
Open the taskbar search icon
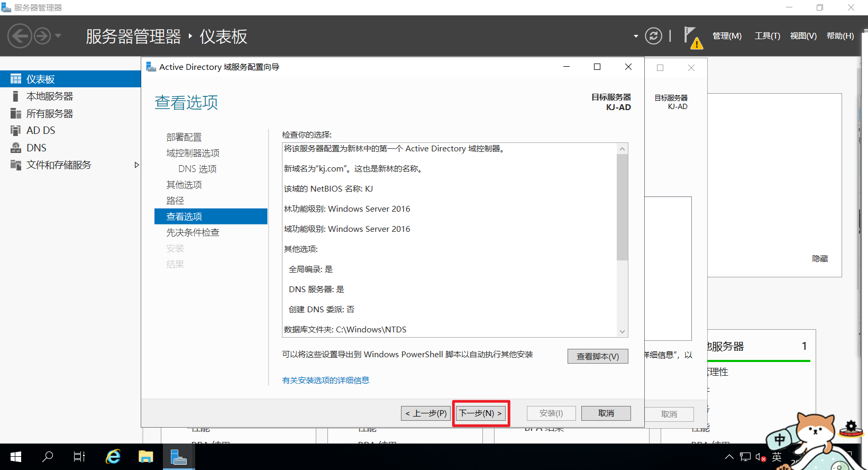[x=48, y=457]
